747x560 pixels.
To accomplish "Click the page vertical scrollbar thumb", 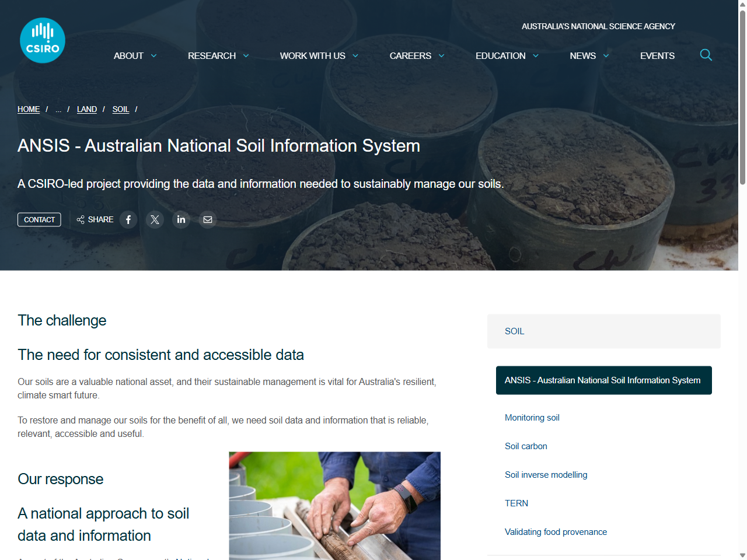I will (742, 97).
